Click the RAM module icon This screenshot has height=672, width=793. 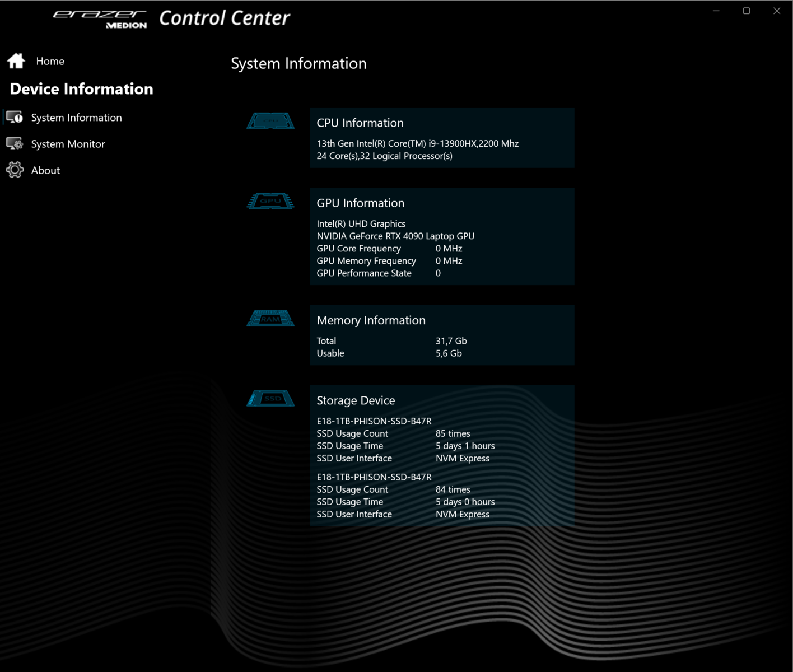(270, 319)
